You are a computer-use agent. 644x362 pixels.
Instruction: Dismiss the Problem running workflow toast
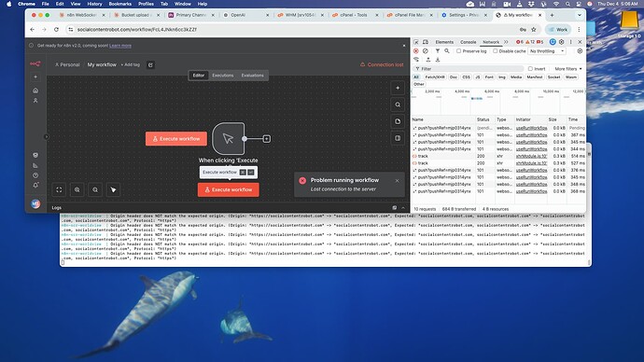398,181
